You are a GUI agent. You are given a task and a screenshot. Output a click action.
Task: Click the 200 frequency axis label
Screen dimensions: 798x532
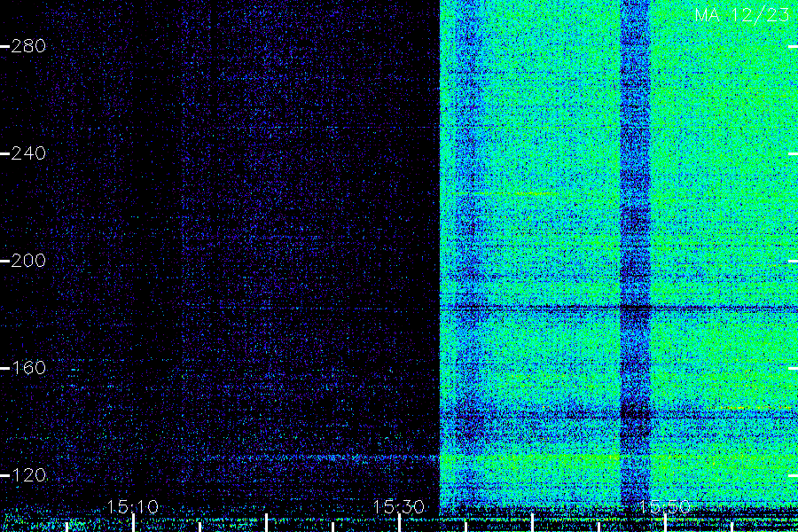pos(28,261)
